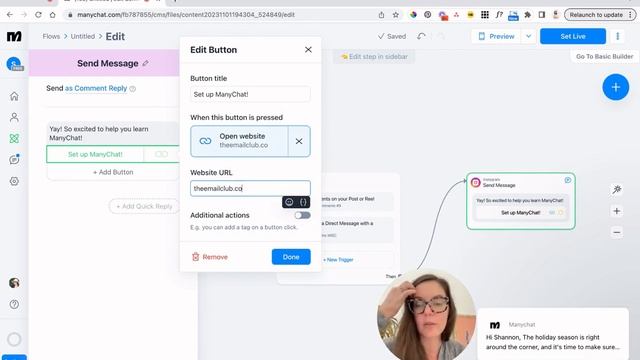Click the message text bubble
640x360 pixels.
click(113, 133)
